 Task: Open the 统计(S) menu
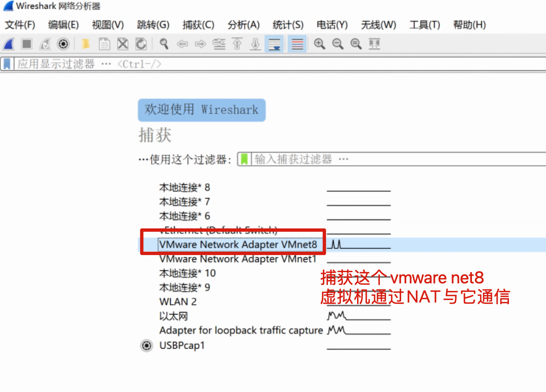tap(288, 25)
